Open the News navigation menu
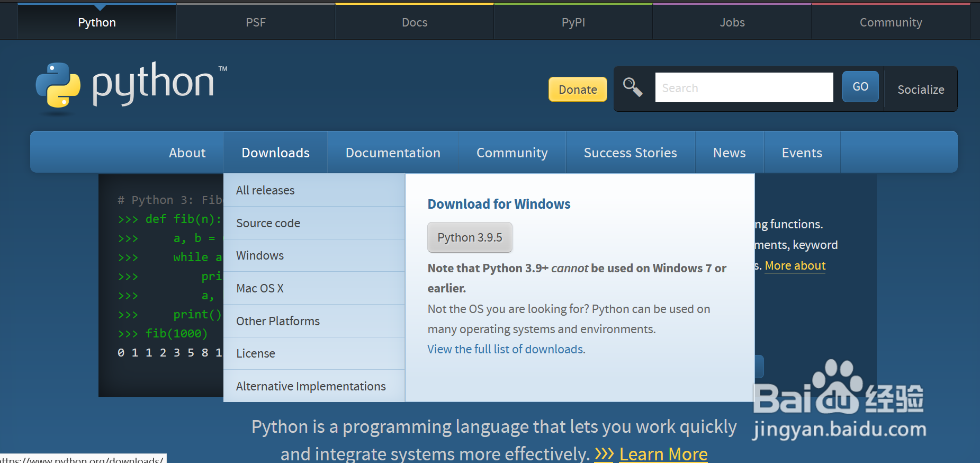980x463 pixels. pos(729,153)
